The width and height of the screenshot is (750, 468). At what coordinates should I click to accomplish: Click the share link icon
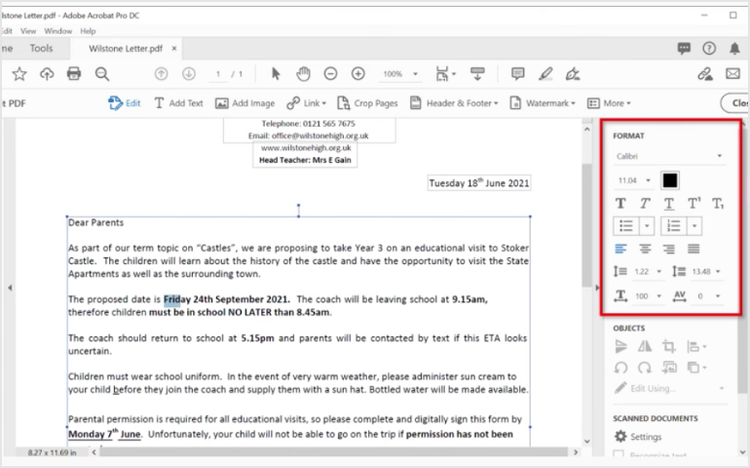[705, 74]
